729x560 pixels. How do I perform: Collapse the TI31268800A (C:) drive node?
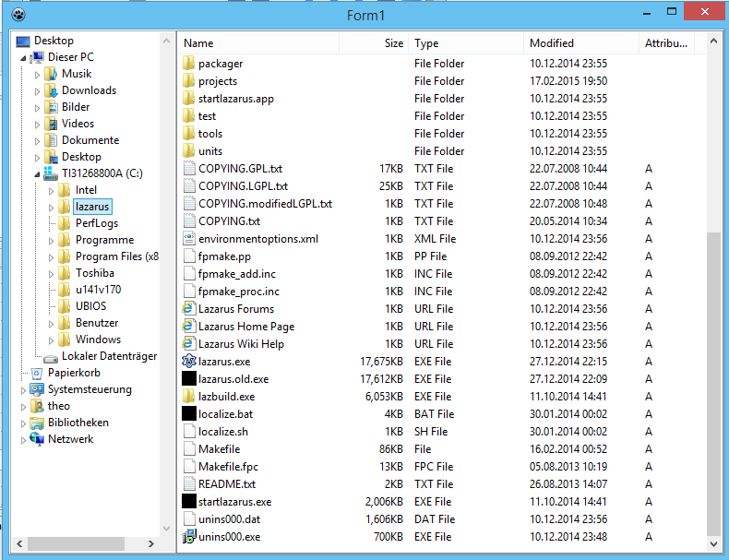click(x=37, y=174)
